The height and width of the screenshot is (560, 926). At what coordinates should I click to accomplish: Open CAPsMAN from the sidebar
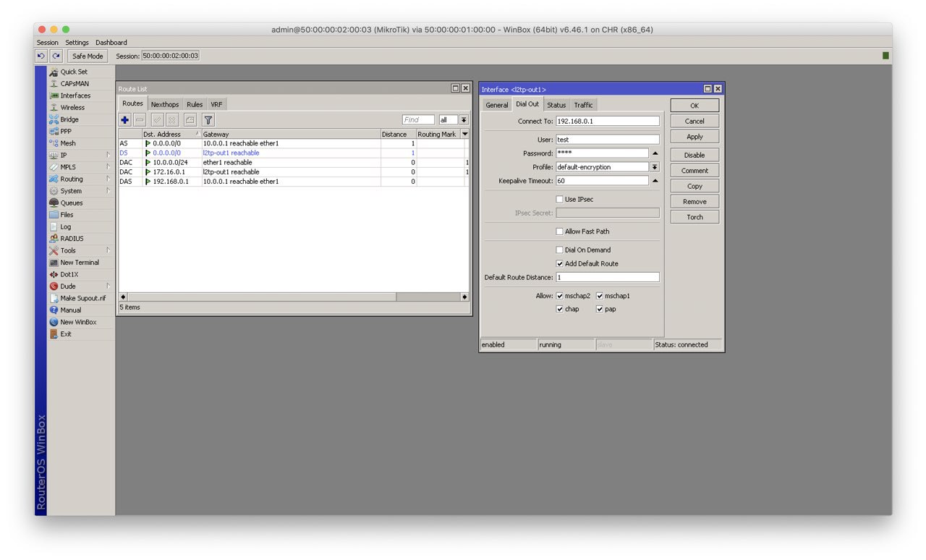(75, 84)
